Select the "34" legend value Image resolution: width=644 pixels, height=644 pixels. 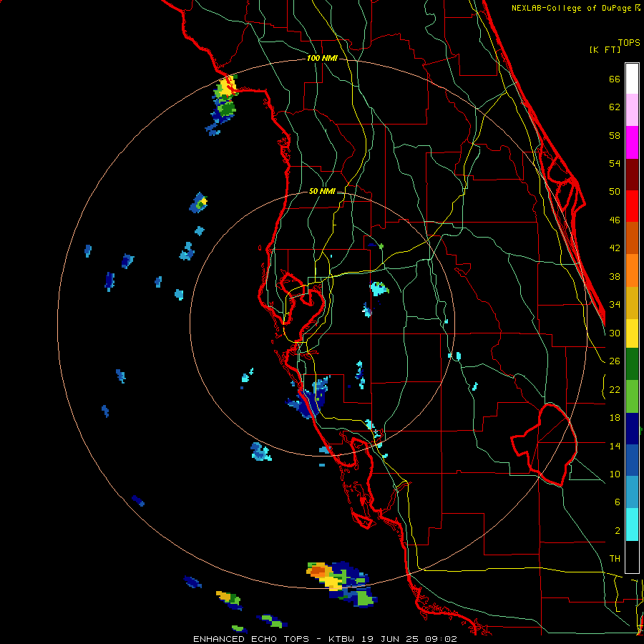click(x=615, y=305)
